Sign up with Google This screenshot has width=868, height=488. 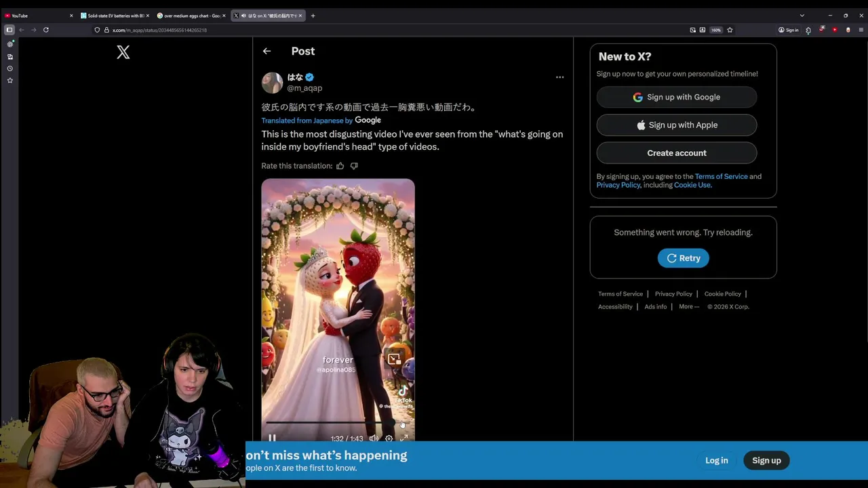(x=677, y=97)
